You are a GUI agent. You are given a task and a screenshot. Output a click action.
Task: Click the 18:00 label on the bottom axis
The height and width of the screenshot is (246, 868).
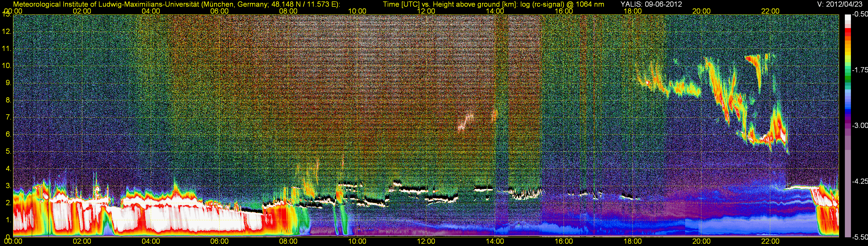point(632,241)
